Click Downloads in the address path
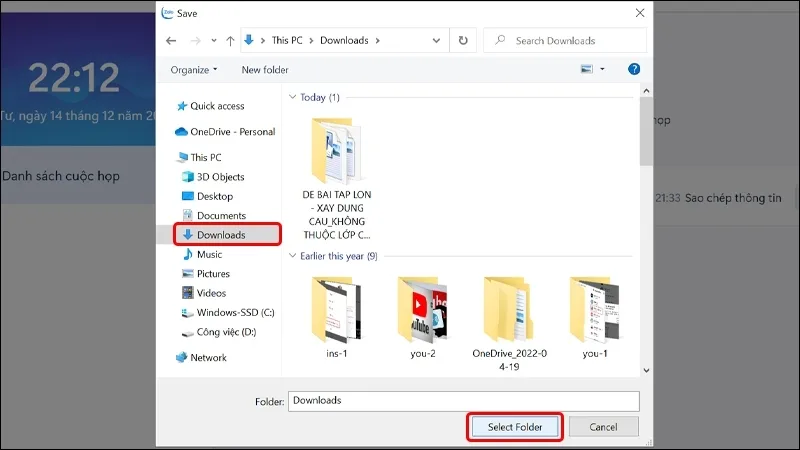Image resolution: width=800 pixels, height=450 pixels. (x=344, y=40)
